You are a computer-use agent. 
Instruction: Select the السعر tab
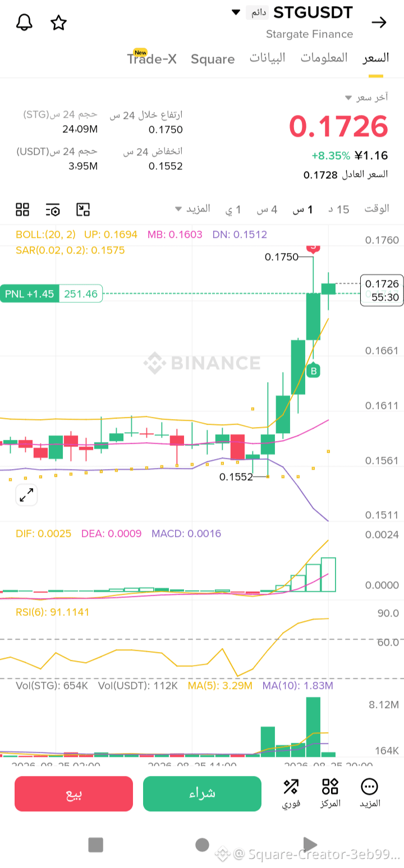tap(375, 58)
